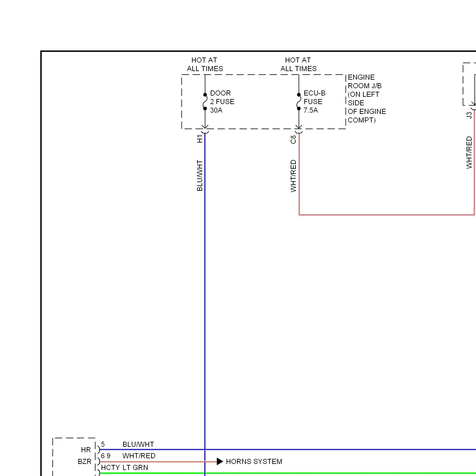
Task: Click the HORNS SYSTEM reference
Action: (x=254, y=461)
